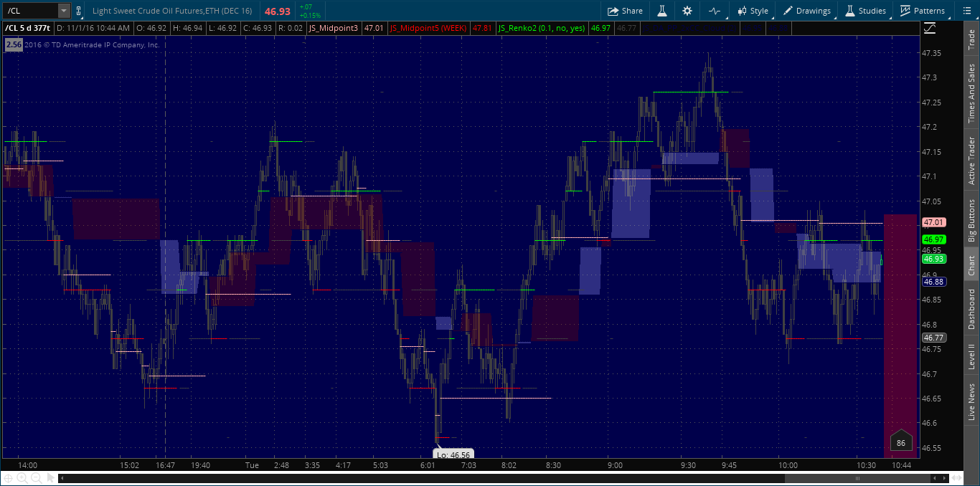Click the Lo: 46.56 low label

pos(453,454)
